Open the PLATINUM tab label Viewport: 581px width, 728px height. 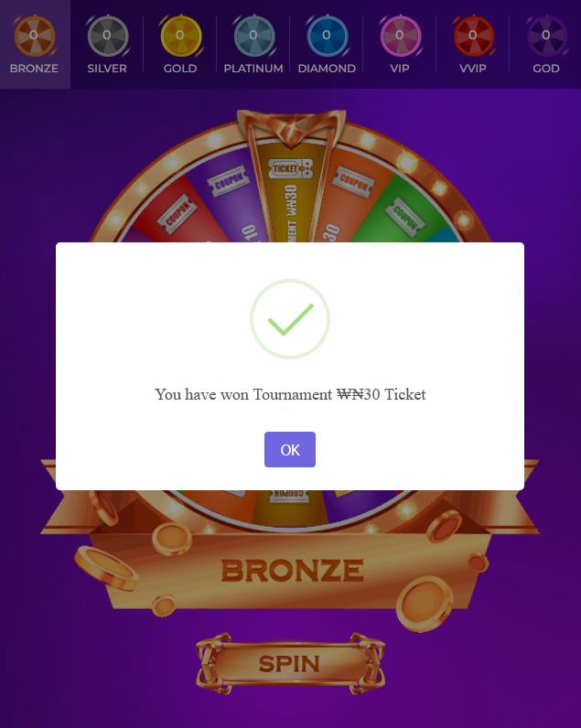(x=253, y=69)
